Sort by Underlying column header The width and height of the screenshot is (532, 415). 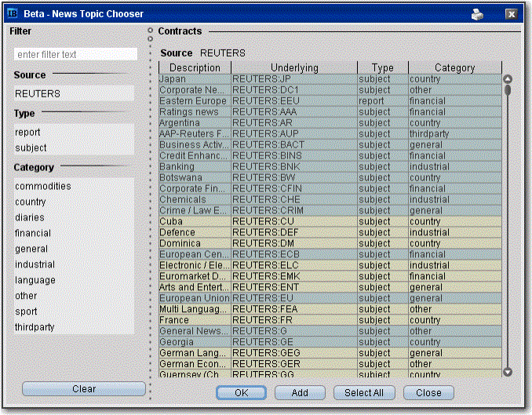click(x=294, y=67)
